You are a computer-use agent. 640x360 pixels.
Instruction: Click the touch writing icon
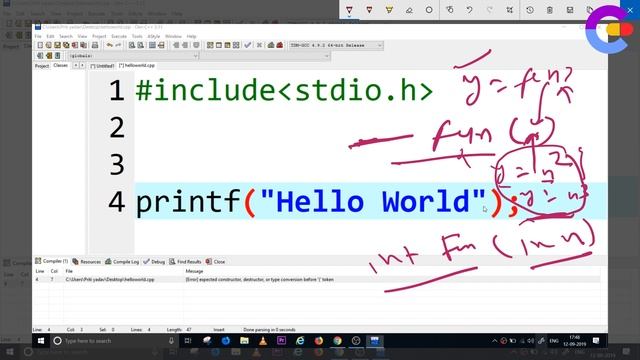coord(450,10)
